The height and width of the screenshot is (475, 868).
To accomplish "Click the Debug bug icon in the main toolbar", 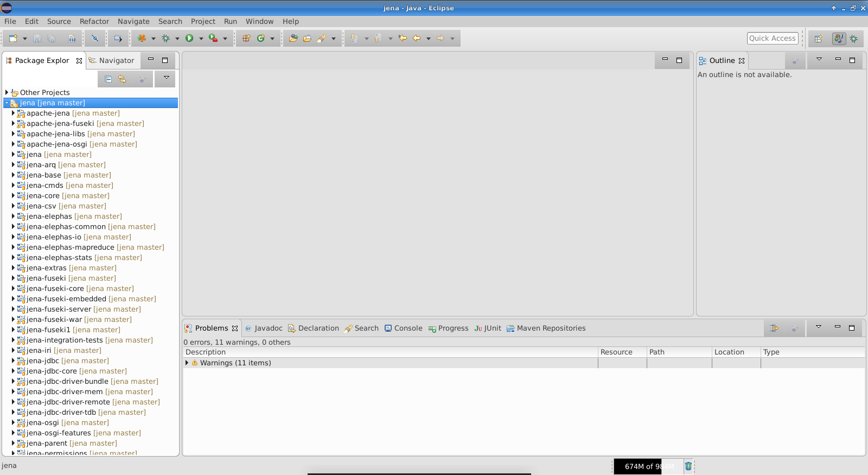I will coord(166,38).
